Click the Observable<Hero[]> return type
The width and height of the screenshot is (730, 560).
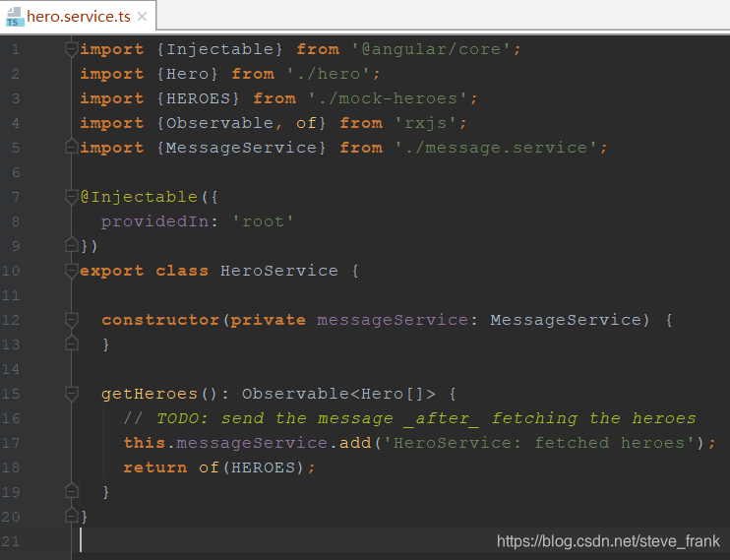click(338, 394)
